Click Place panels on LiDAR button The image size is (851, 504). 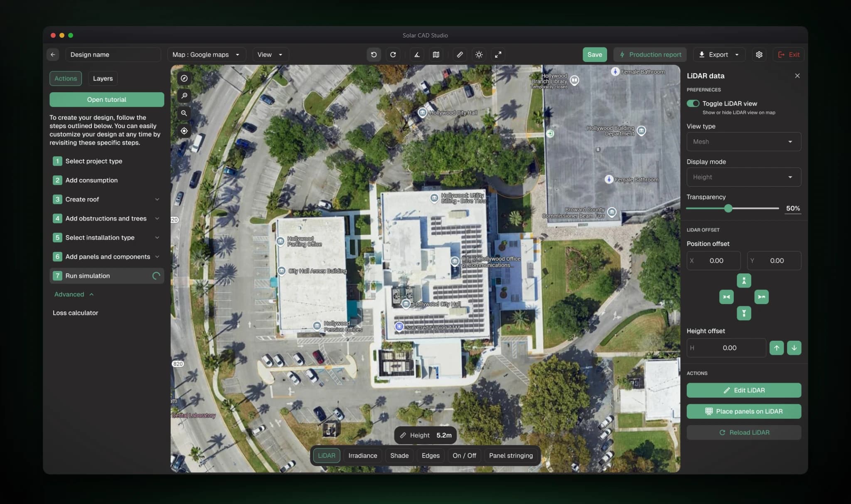pyautogui.click(x=744, y=411)
